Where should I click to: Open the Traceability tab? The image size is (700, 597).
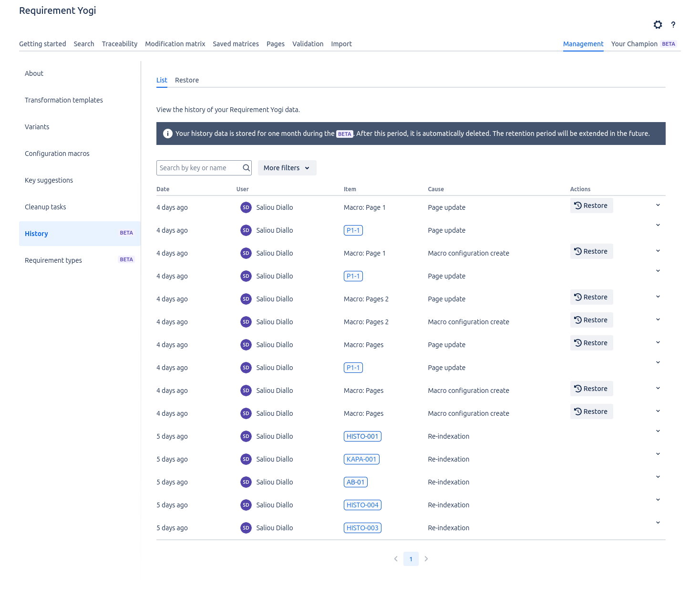click(119, 44)
